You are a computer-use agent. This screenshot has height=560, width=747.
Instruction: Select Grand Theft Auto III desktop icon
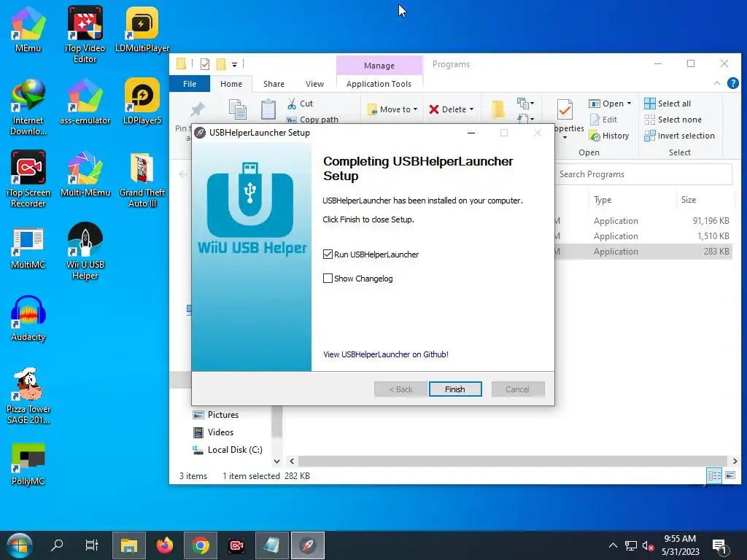tap(142, 179)
